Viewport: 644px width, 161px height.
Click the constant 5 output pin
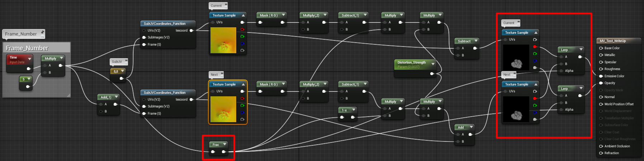pos(28,86)
